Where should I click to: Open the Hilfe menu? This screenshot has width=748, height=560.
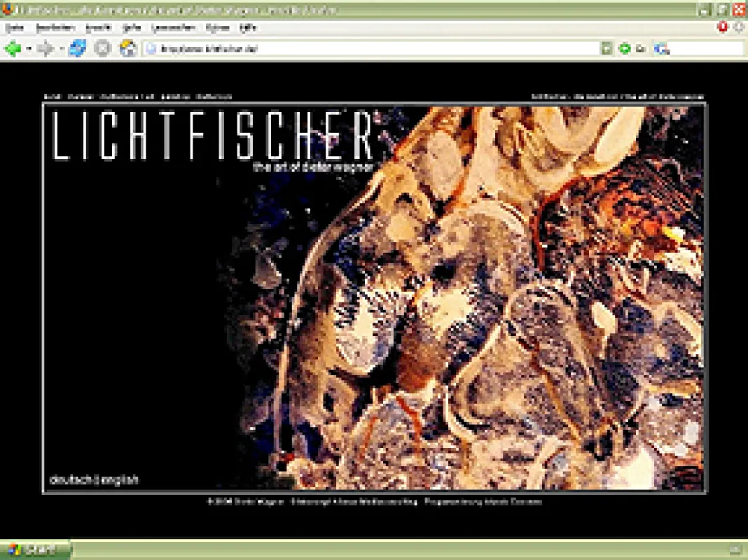tap(248, 28)
